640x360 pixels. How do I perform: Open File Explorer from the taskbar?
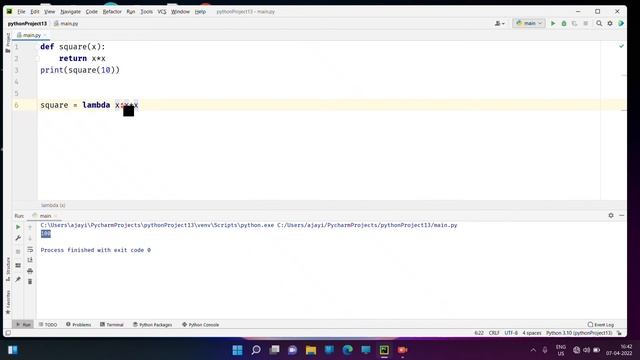[311, 350]
